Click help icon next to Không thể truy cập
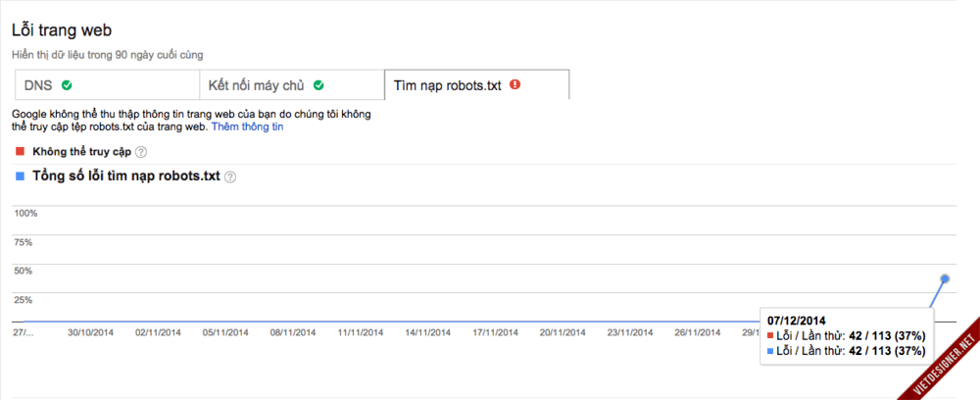The width and height of the screenshot is (980, 400). click(141, 152)
